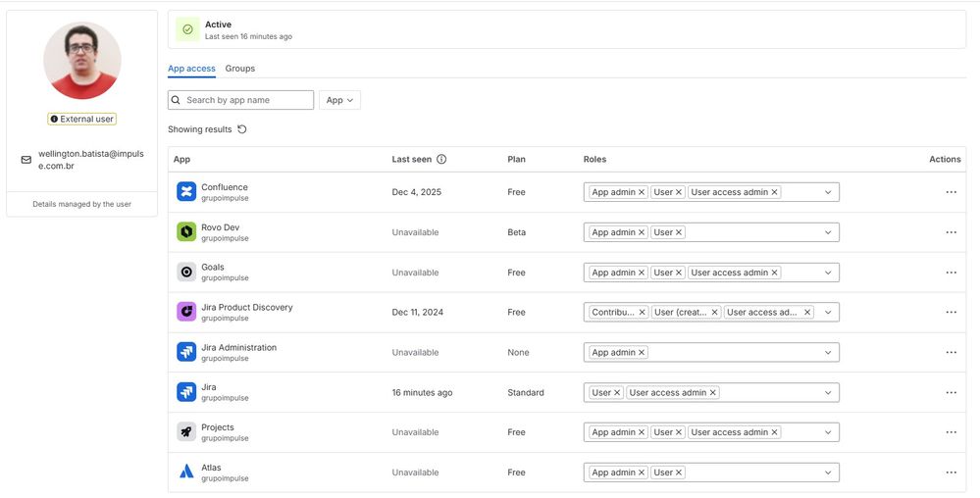Viewport: 980px width, 498px height.
Task: Open actions menu for Jira
Action: [951, 392]
